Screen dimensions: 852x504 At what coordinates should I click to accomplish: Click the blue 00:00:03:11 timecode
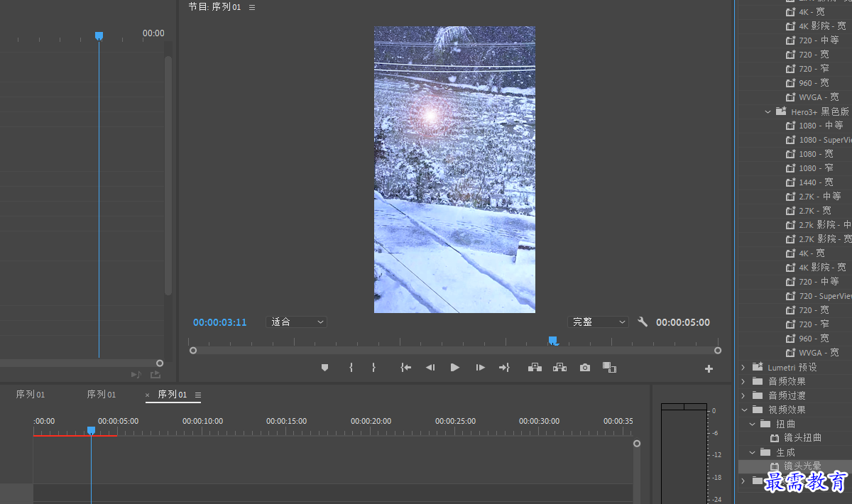pyautogui.click(x=220, y=322)
